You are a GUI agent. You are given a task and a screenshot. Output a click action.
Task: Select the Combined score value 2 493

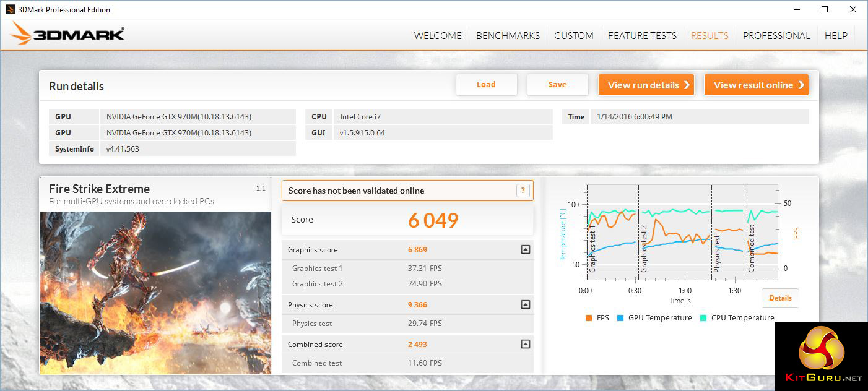tap(417, 345)
